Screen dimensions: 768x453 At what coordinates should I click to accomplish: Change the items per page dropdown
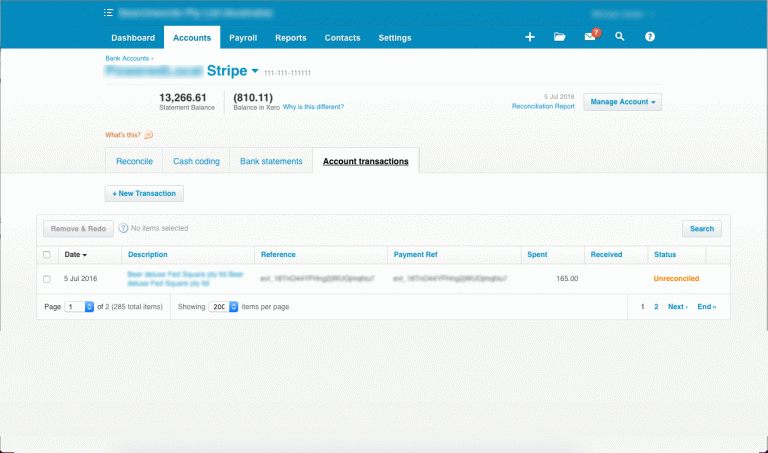(x=223, y=307)
